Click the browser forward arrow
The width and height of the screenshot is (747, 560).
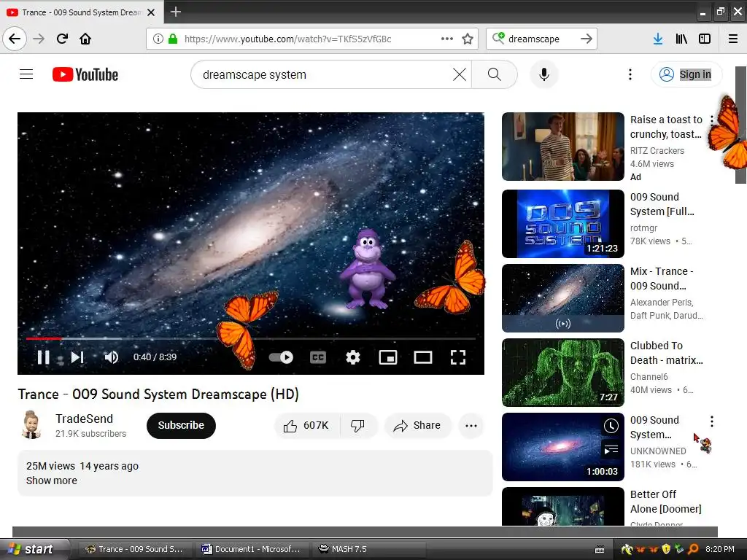pyautogui.click(x=39, y=39)
